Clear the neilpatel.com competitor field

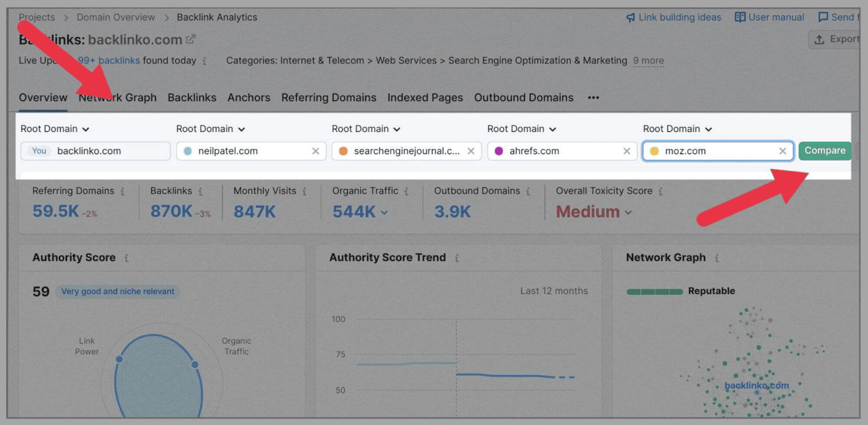point(315,151)
